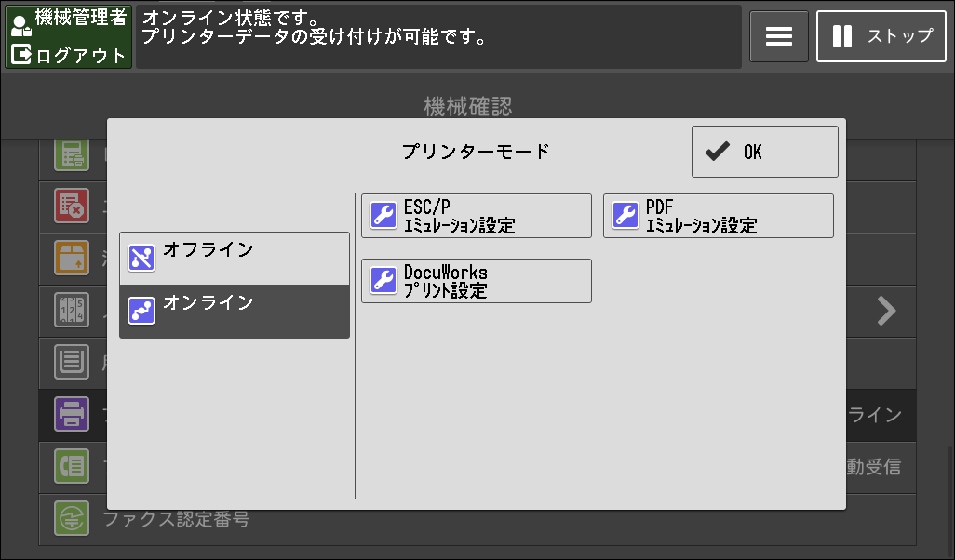
Task: Select the オンライン printer mode option
Action: tap(235, 311)
